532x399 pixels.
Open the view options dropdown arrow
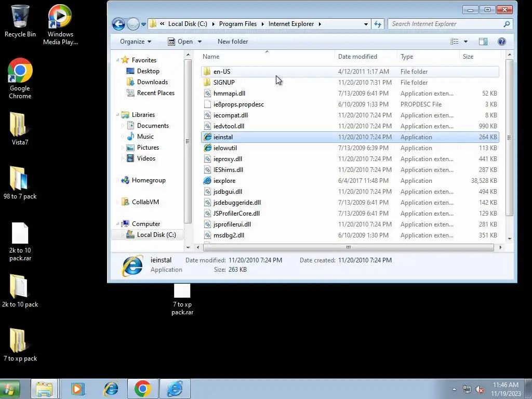click(466, 42)
